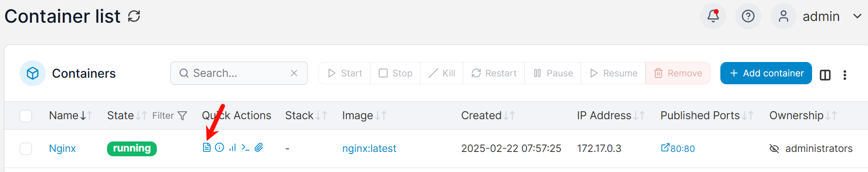Open table column visibility settings

click(x=825, y=75)
